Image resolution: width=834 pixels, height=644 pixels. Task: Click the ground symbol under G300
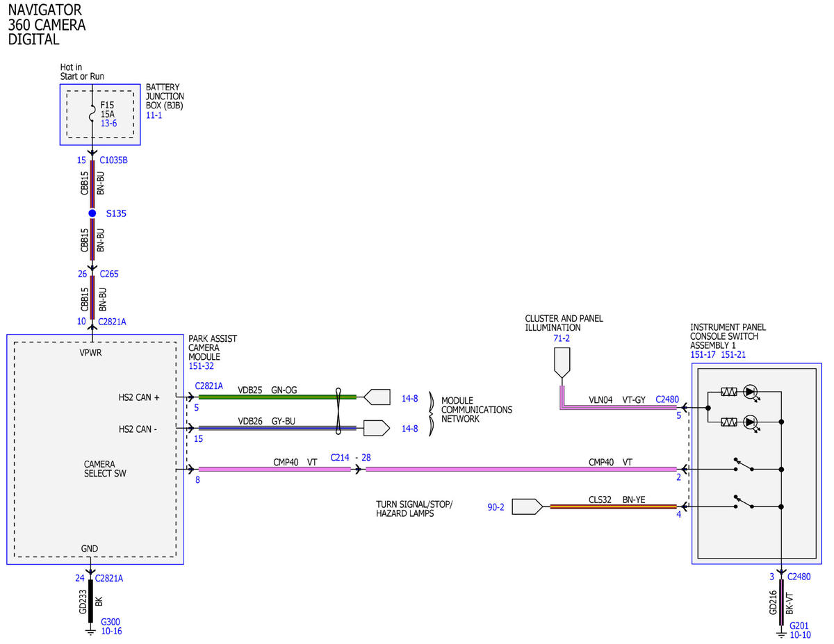click(x=90, y=631)
